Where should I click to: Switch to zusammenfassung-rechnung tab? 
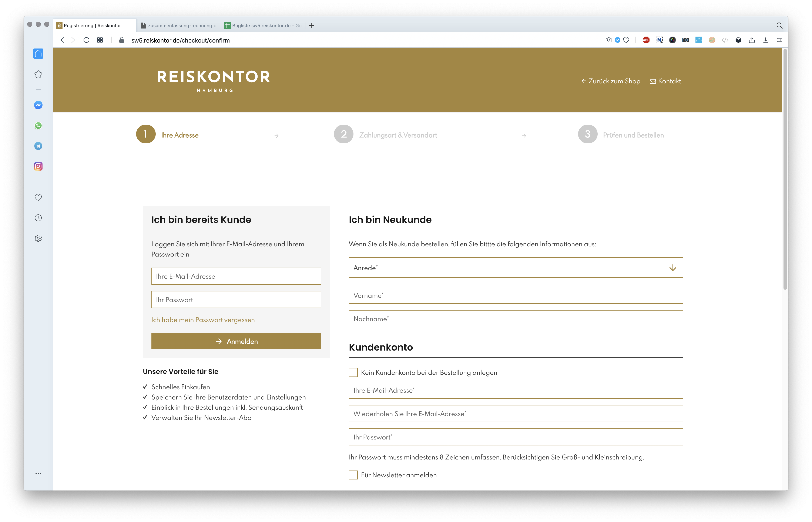pyautogui.click(x=180, y=26)
